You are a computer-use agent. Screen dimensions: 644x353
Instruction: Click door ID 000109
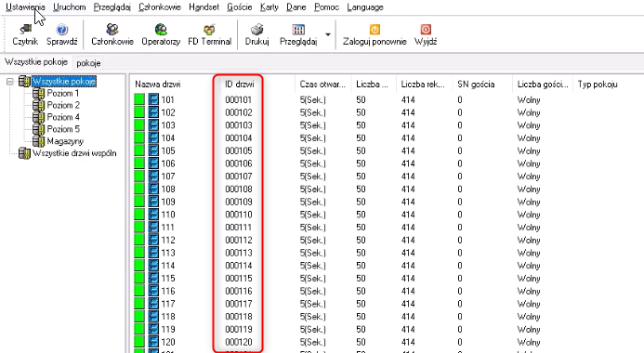tap(239, 202)
